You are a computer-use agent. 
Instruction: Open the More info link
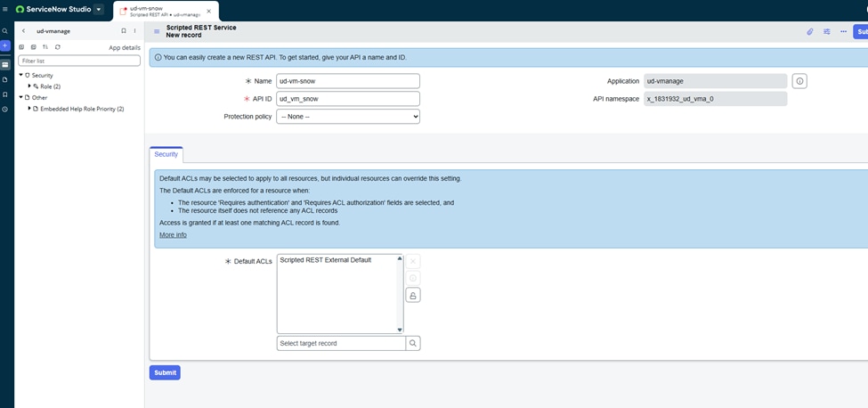tap(173, 235)
